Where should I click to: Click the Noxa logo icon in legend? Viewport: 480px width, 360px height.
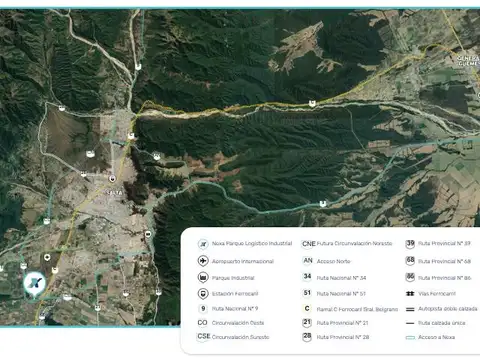203,244
